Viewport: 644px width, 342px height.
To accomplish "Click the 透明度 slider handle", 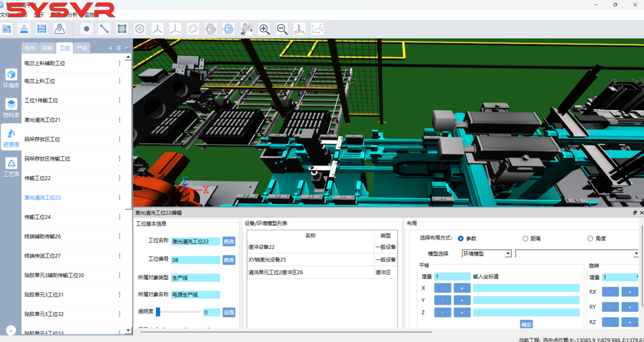I will (x=158, y=312).
